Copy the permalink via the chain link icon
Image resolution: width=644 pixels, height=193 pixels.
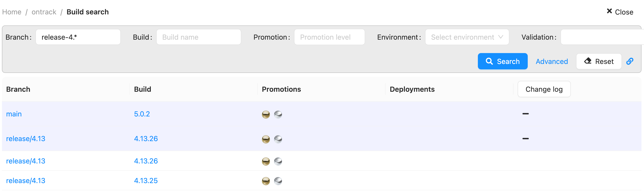click(x=629, y=61)
